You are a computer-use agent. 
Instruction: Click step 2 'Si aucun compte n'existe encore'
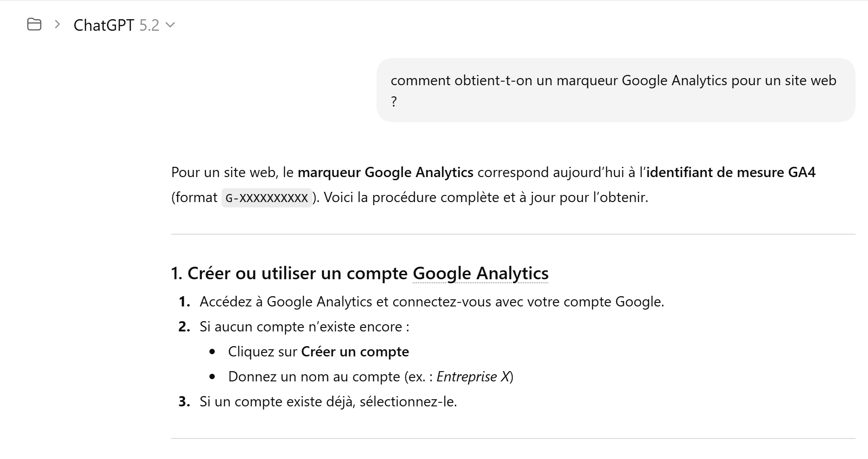[x=304, y=327]
